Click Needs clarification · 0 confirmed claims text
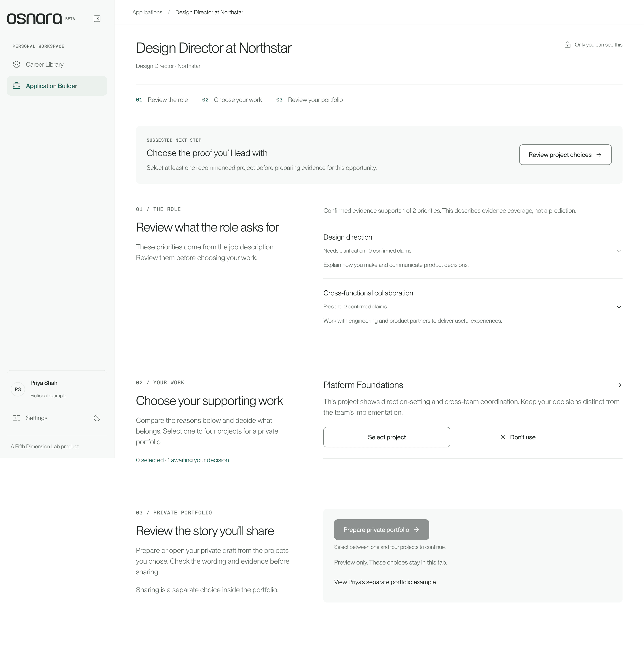 [x=367, y=251]
